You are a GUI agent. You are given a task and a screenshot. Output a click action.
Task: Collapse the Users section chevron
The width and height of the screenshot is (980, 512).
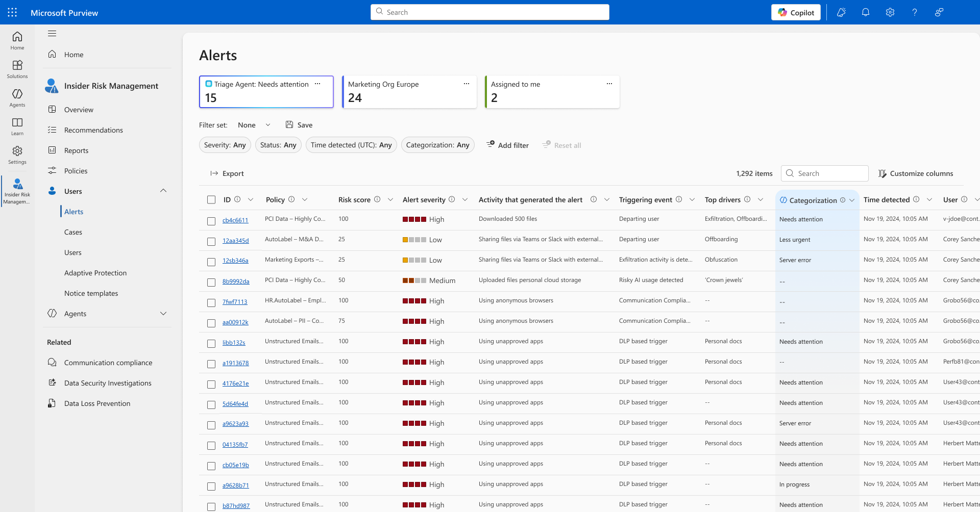point(163,191)
